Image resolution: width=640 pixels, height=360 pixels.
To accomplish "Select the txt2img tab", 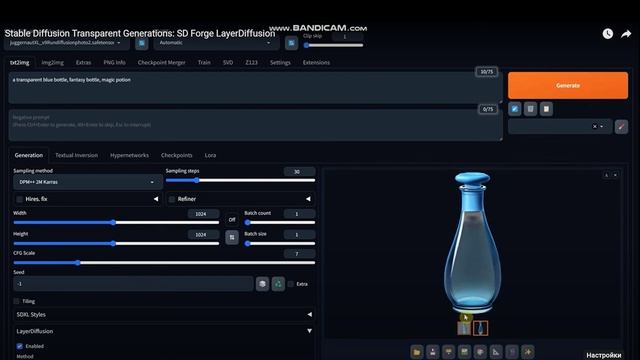I will pos(20,62).
